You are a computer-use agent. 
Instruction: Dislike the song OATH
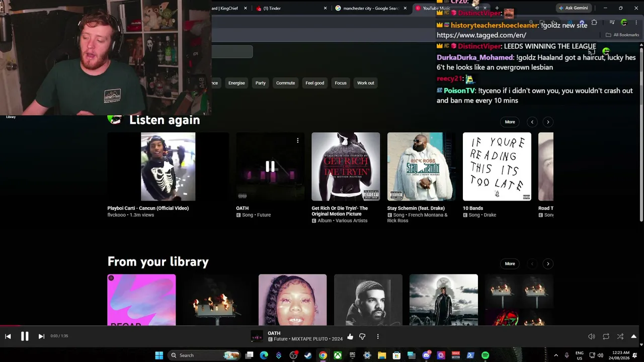tap(362, 336)
